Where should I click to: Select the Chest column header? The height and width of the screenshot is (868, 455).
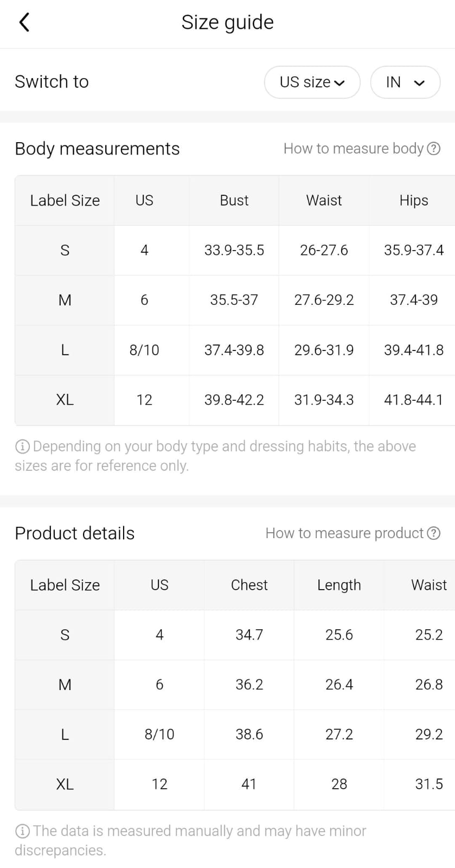(249, 585)
